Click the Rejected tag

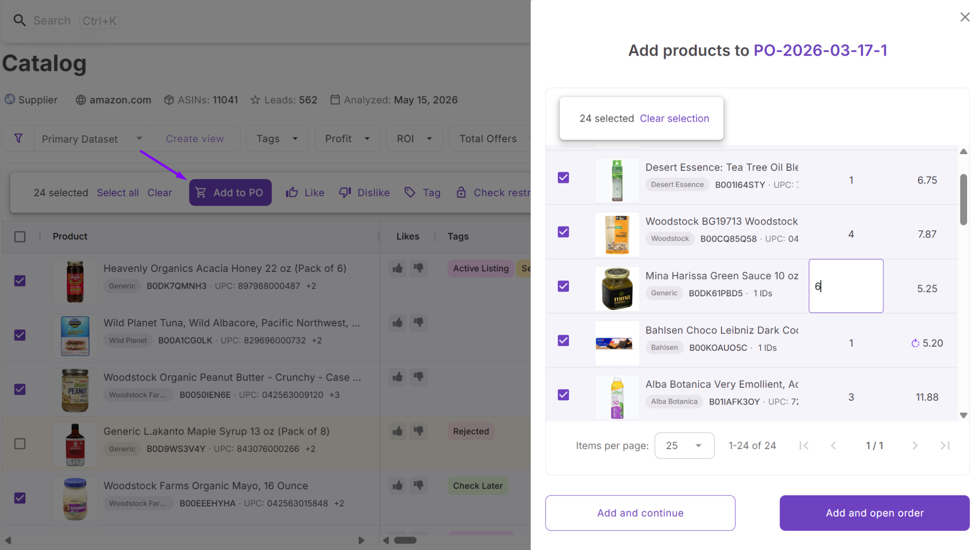tap(471, 431)
